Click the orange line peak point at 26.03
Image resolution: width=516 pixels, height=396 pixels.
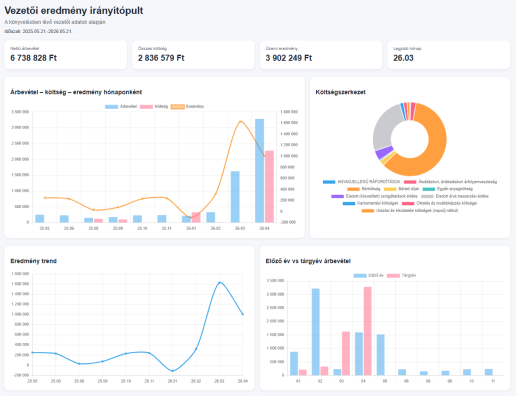point(240,121)
